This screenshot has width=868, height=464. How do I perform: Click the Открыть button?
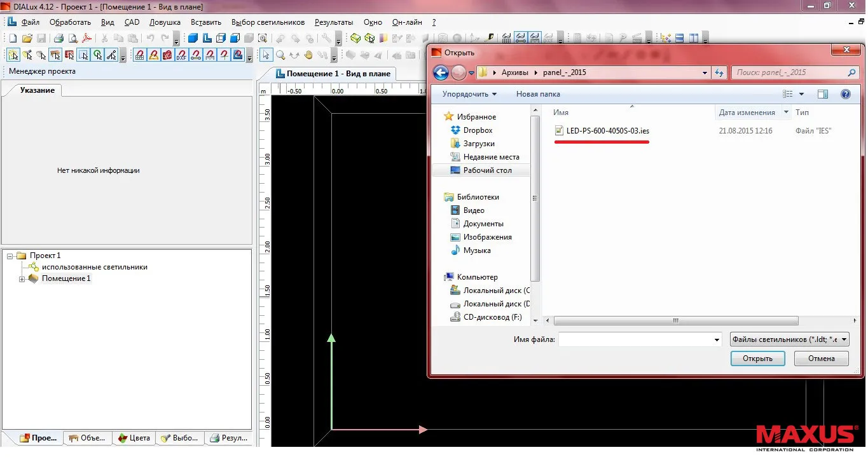tap(757, 358)
